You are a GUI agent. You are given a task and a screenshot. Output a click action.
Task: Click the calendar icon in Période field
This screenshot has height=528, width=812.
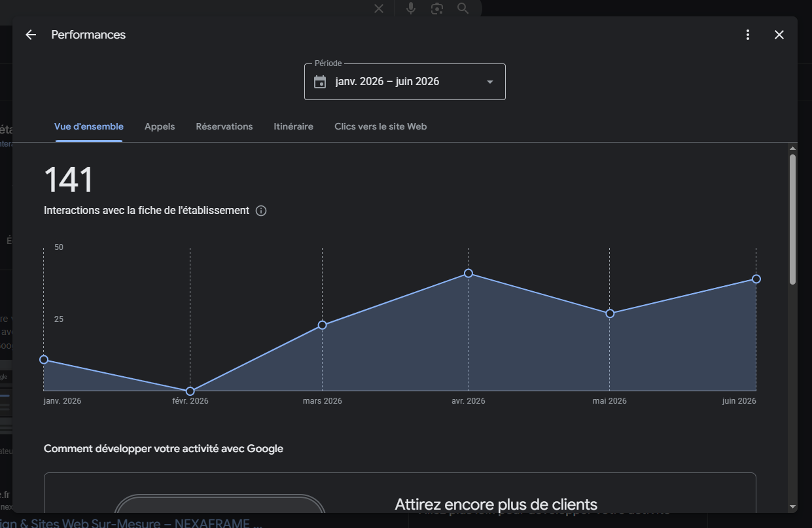pos(320,82)
